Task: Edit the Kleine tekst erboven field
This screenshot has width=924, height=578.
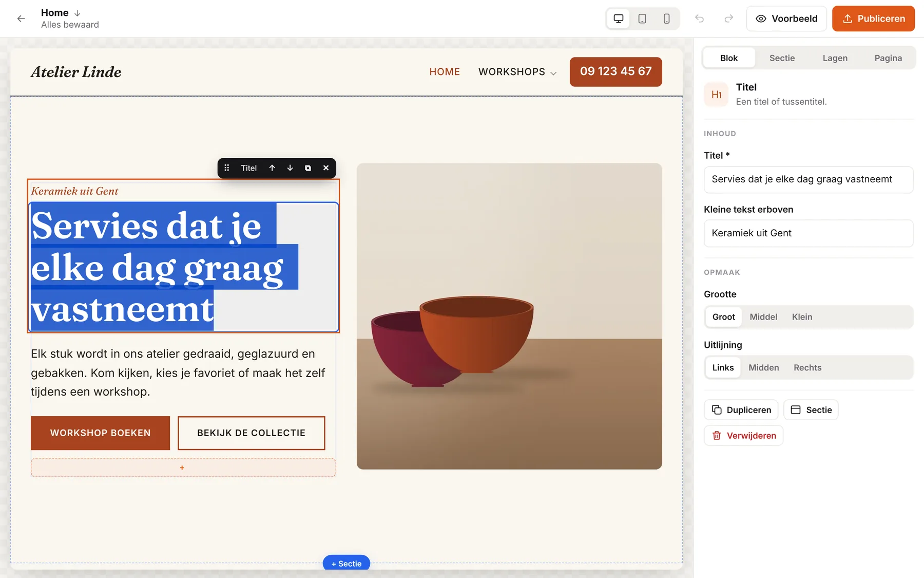Action: click(808, 233)
